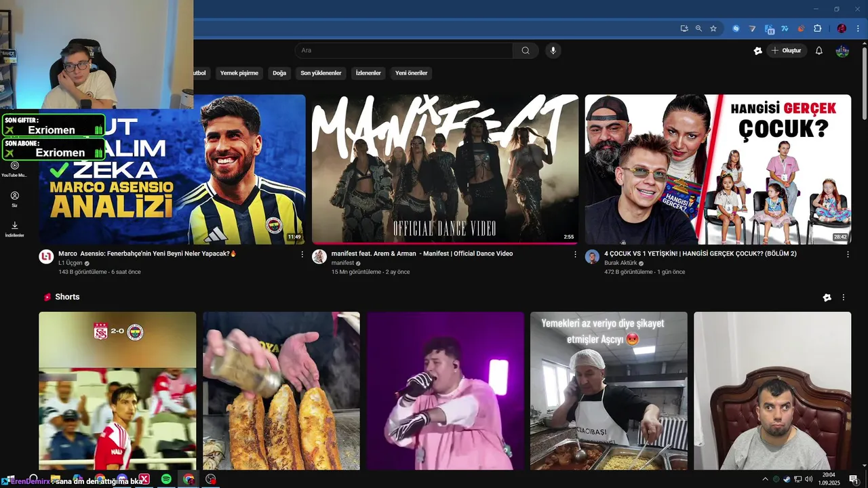This screenshot has width=868, height=488.
Task: Open Chrome profile avatar
Action: point(842,28)
